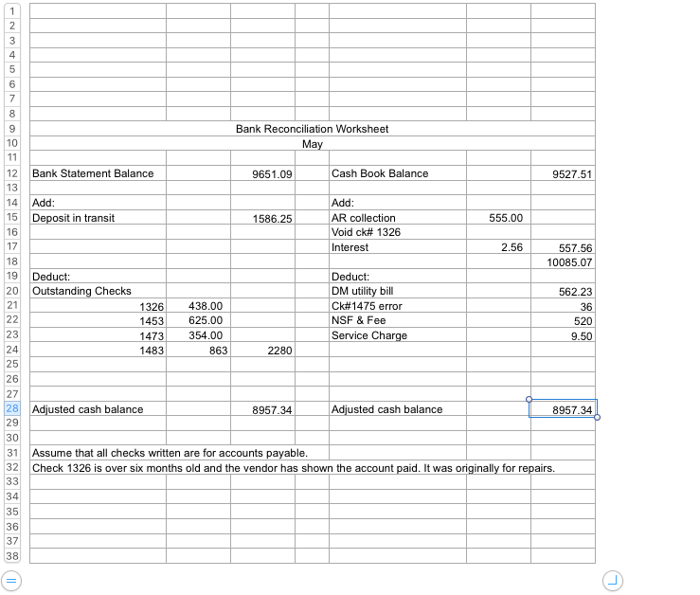Select the cell with value 9.50

(563, 335)
